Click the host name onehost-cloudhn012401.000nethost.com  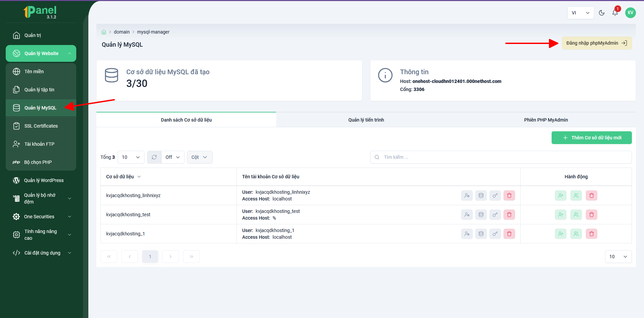457,81
